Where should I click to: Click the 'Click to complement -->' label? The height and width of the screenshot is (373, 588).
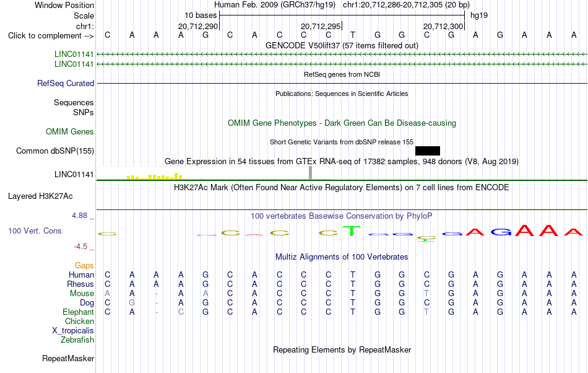[x=51, y=36]
